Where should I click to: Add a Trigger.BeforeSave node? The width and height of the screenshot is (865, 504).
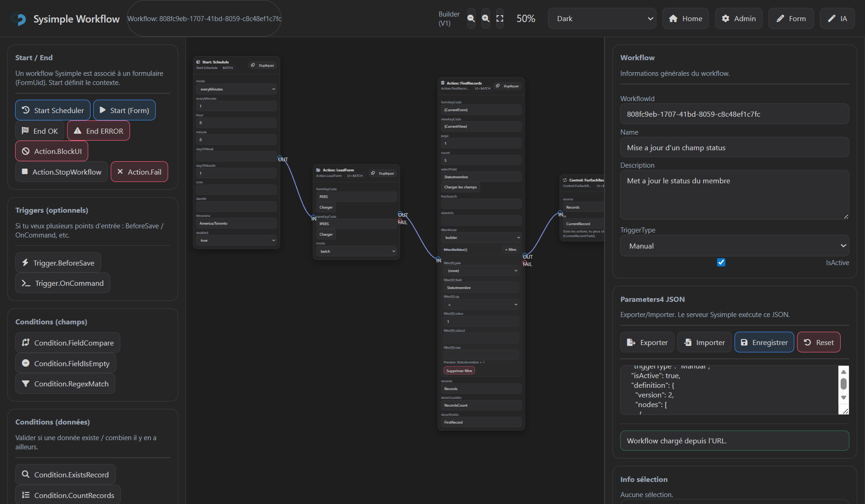point(58,263)
